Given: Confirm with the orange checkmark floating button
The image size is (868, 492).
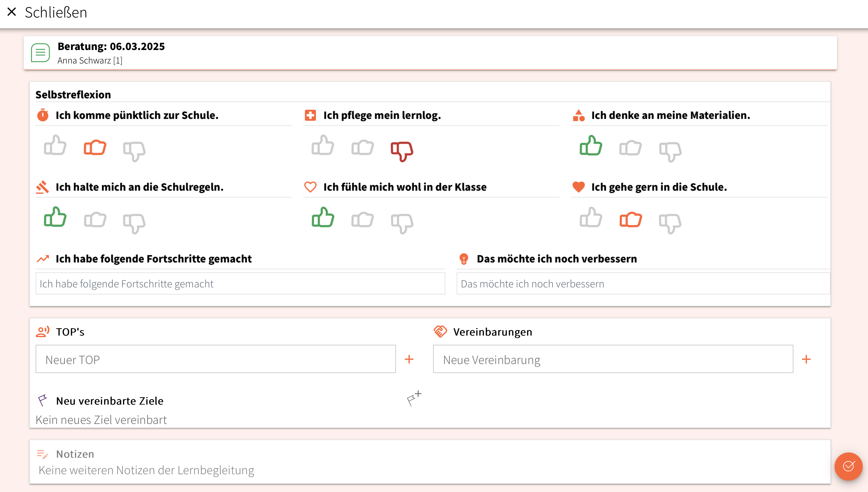Looking at the screenshot, I should 848,467.
